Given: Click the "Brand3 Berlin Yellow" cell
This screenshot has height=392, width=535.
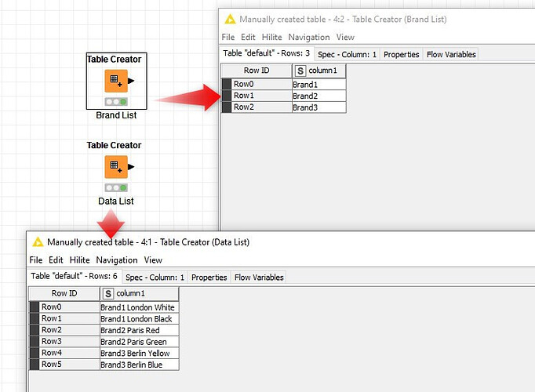Looking at the screenshot, I should coord(139,353).
